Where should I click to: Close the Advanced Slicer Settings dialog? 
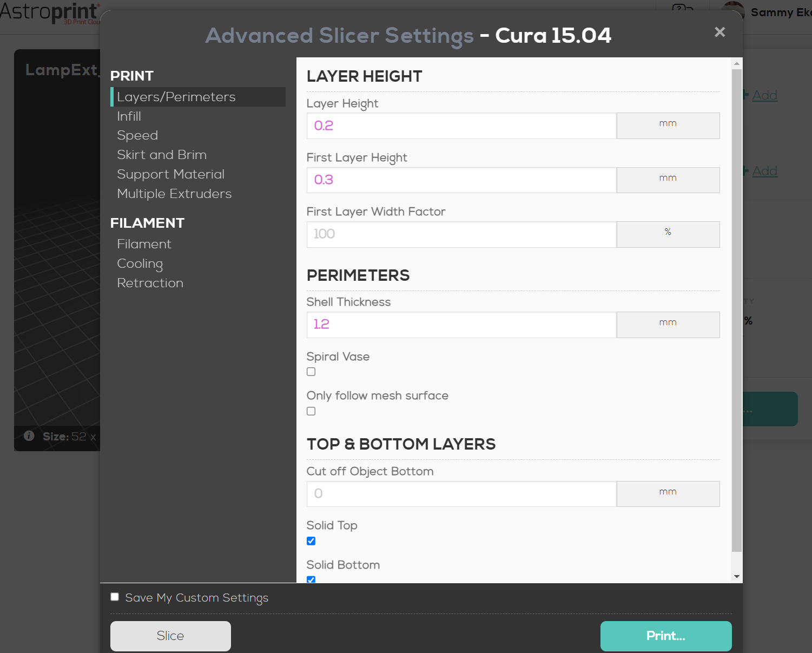[x=719, y=32]
